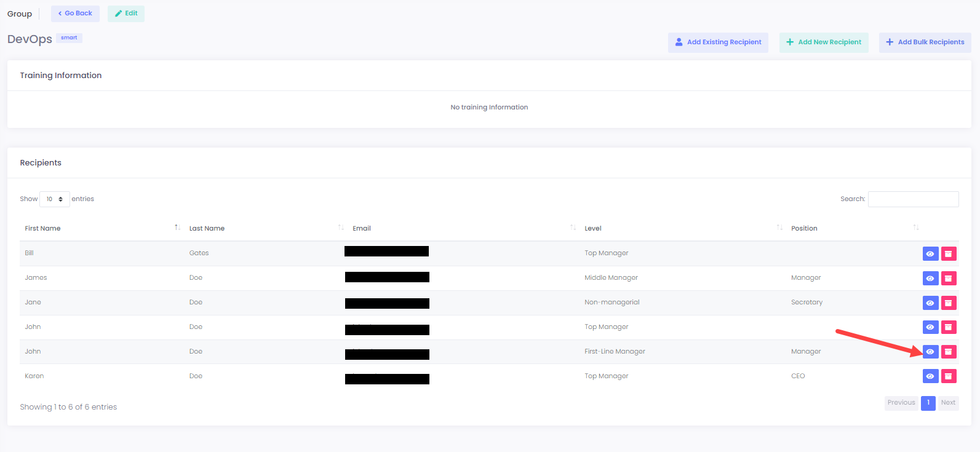Click the Add Existing Recipient button
Viewport: 980px width, 452px height.
[x=718, y=42]
